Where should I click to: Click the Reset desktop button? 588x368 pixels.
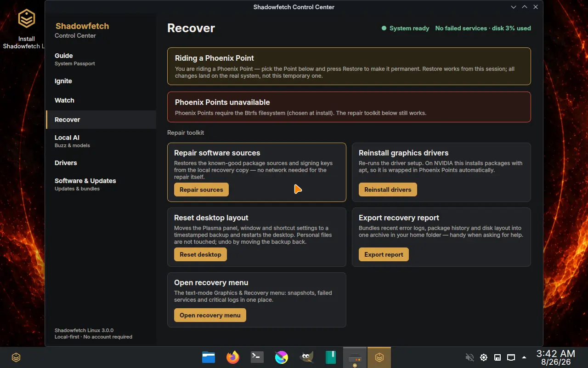200,254
